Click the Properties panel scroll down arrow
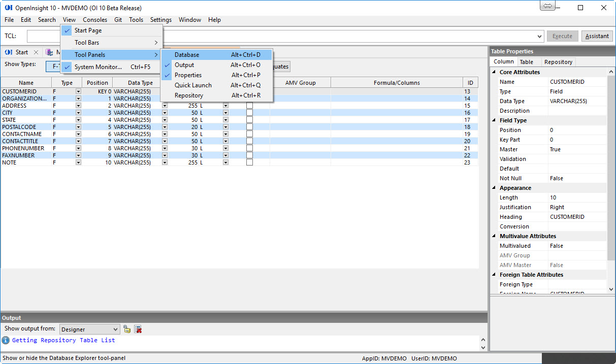Image resolution: width=616 pixels, height=364 pixels. pos(611,288)
